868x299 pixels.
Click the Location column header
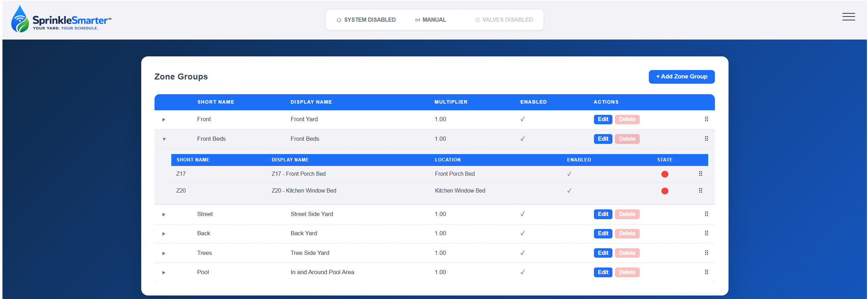coord(447,160)
